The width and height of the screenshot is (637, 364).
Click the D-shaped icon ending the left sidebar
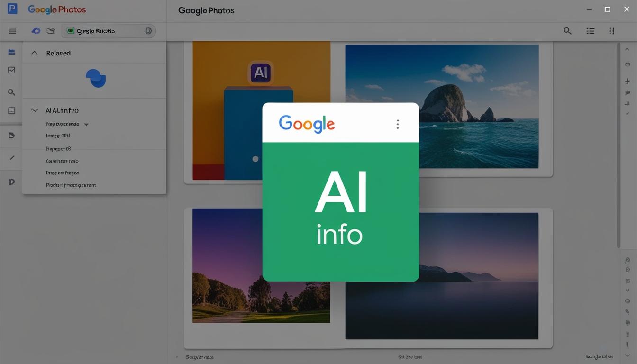12,182
